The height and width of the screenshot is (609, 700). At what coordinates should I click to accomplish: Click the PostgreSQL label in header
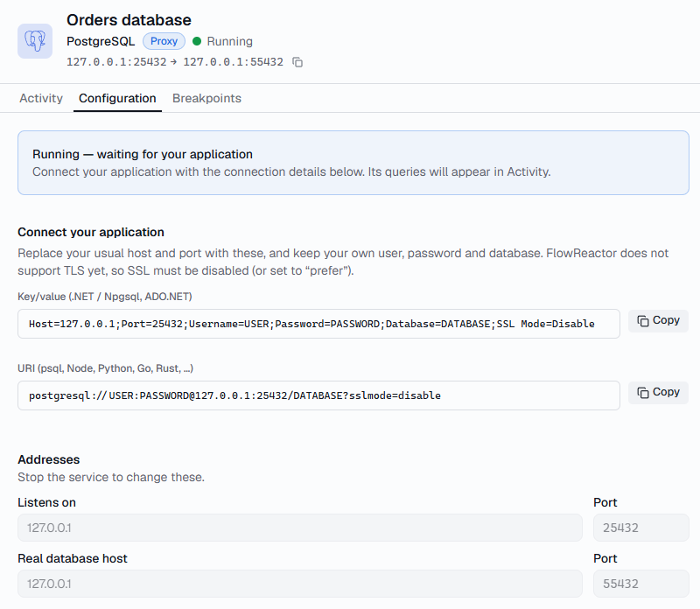pos(101,41)
